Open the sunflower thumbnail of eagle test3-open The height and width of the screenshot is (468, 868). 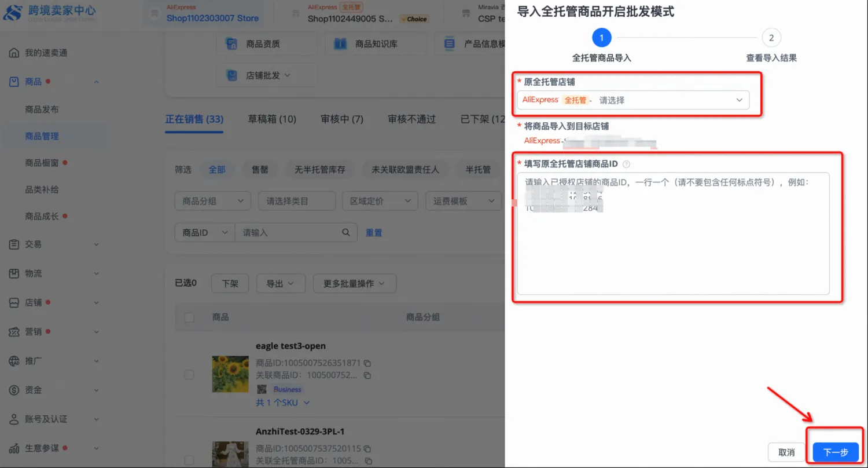tap(230, 374)
